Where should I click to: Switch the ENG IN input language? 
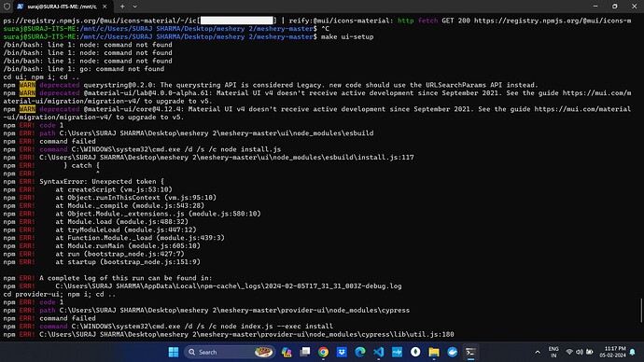click(553, 352)
